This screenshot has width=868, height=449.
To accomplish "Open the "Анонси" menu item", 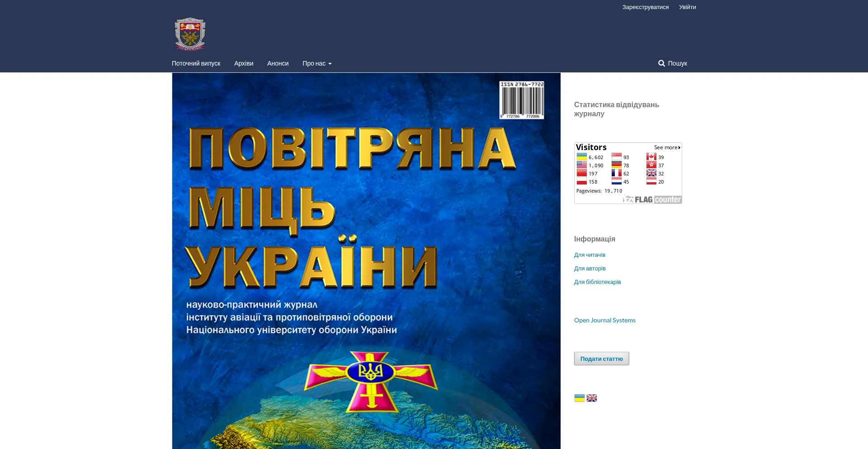I will click(278, 63).
